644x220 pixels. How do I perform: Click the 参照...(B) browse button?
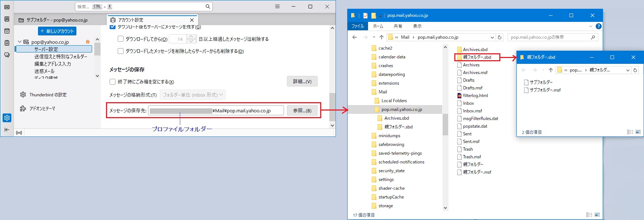[x=302, y=111]
